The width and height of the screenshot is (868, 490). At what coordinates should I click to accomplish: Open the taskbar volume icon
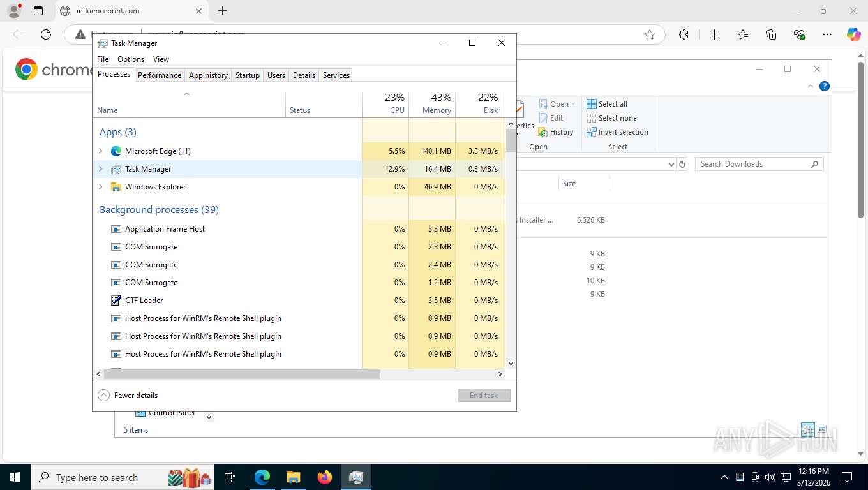[770, 477]
